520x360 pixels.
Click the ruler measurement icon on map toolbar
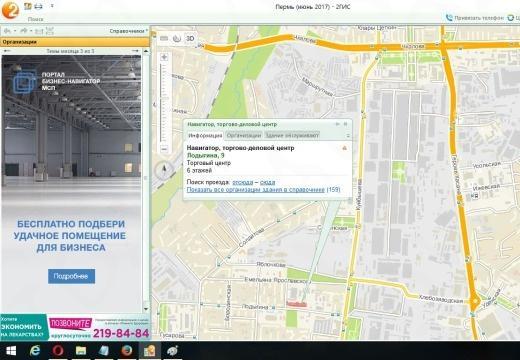[x=164, y=39]
